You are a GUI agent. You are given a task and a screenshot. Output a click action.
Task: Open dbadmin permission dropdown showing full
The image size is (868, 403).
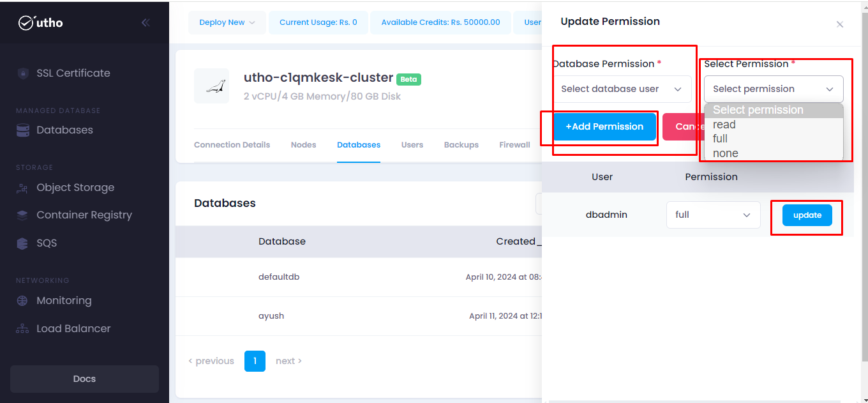coord(713,215)
